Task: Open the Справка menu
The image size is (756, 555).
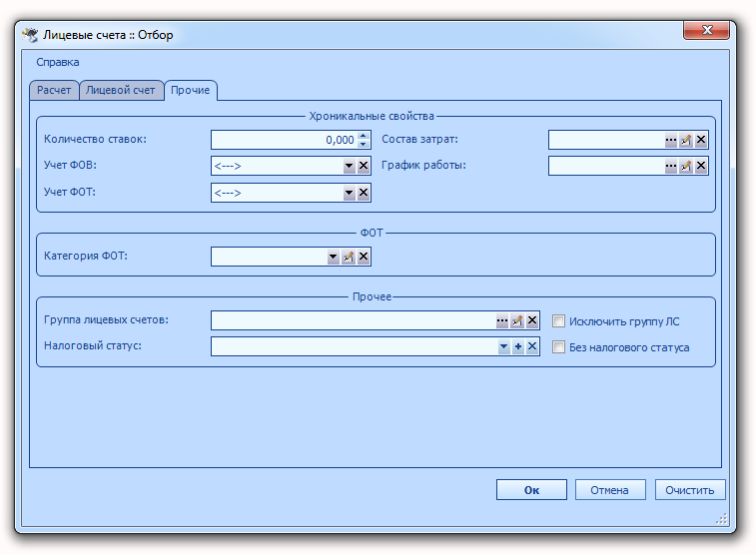Action: [x=58, y=62]
